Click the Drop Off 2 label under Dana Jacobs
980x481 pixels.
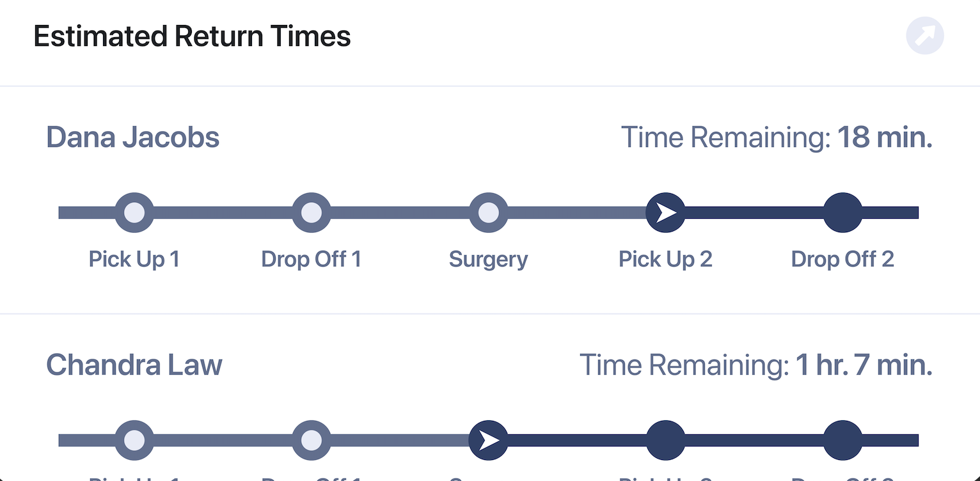tap(842, 259)
